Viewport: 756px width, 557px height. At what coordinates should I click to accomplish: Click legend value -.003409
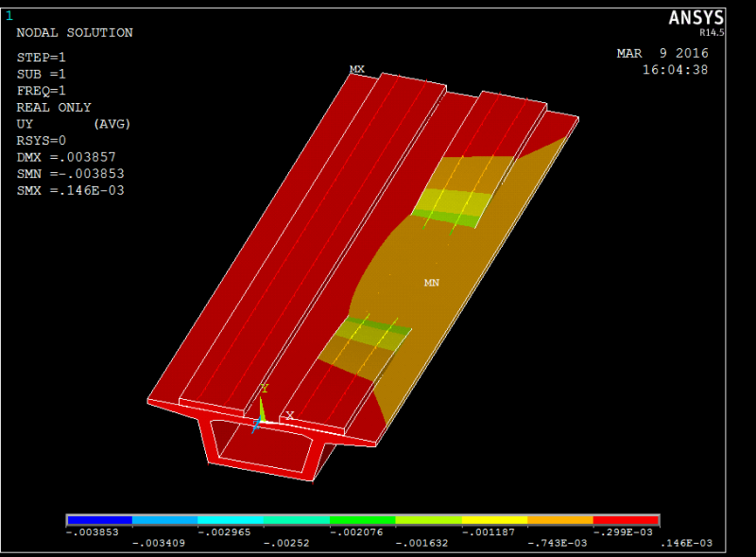pos(159,543)
